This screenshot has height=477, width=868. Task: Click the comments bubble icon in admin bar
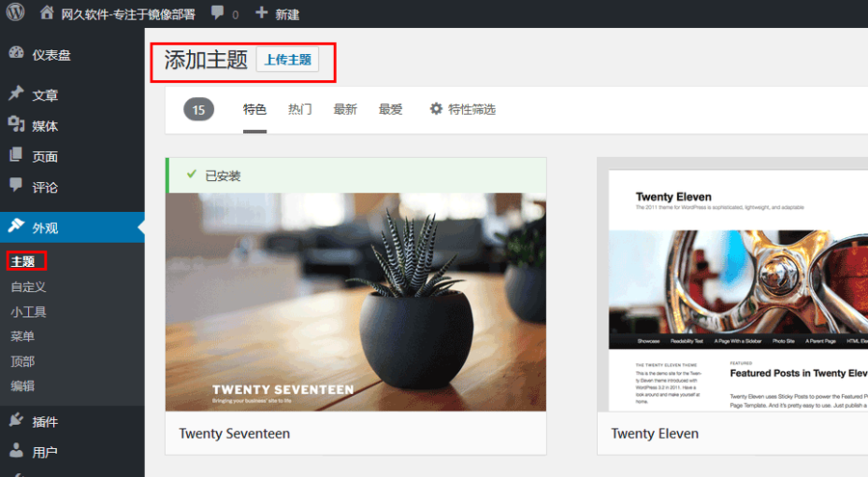point(218,13)
